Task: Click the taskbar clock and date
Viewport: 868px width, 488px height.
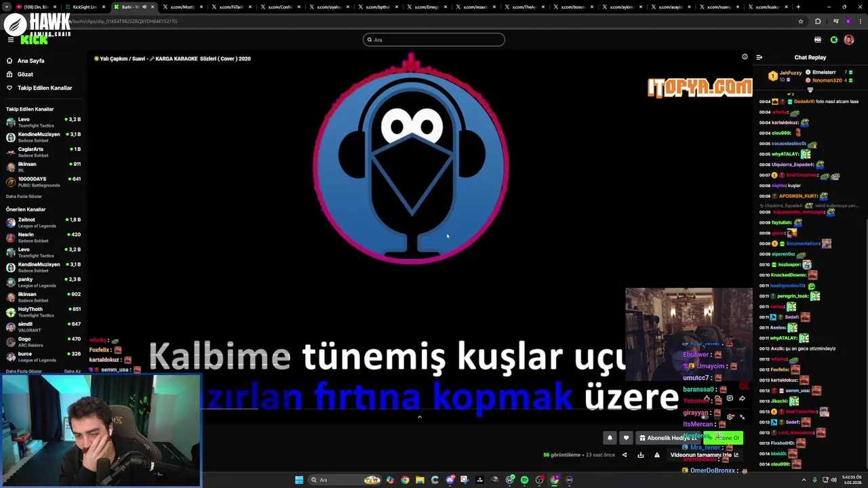Action: (852, 480)
